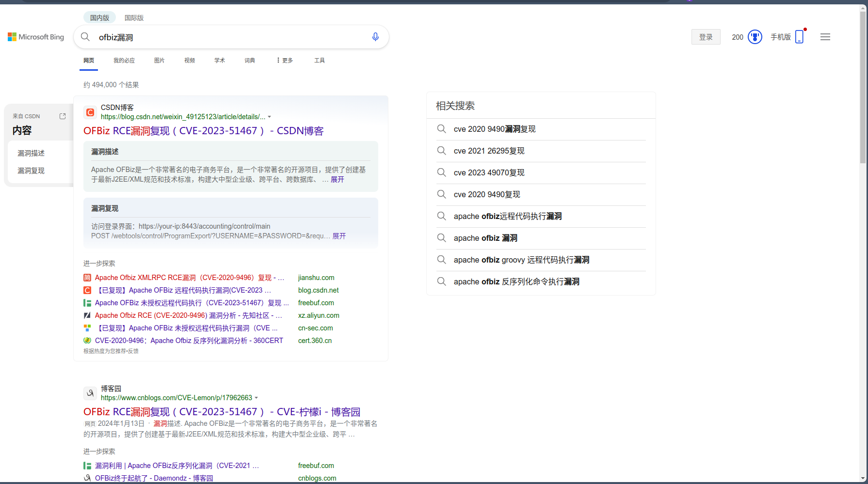Click the search magnifier icon in search box
This screenshot has height=484, width=868.
[x=85, y=37]
